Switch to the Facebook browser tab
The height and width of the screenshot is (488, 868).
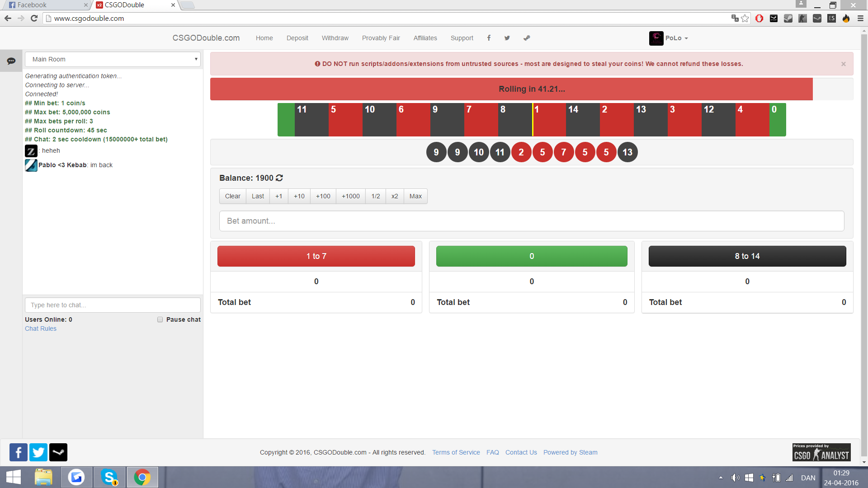pos(47,5)
